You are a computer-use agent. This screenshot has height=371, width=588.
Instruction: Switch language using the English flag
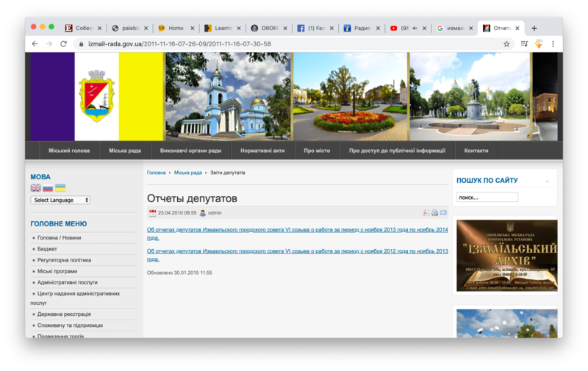tap(35, 188)
